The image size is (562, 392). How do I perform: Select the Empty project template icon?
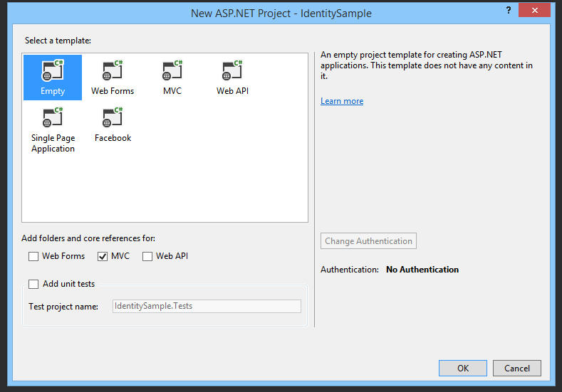pos(53,72)
